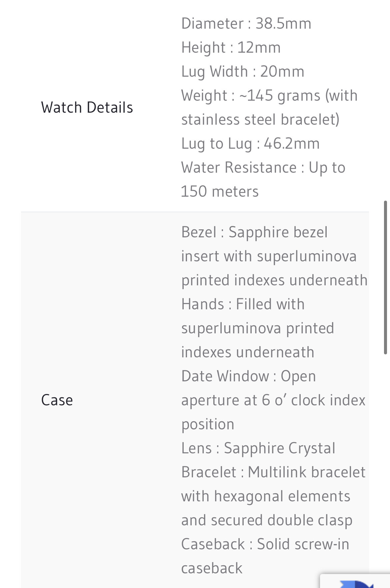Click the Height 12mm line

pos(231,47)
